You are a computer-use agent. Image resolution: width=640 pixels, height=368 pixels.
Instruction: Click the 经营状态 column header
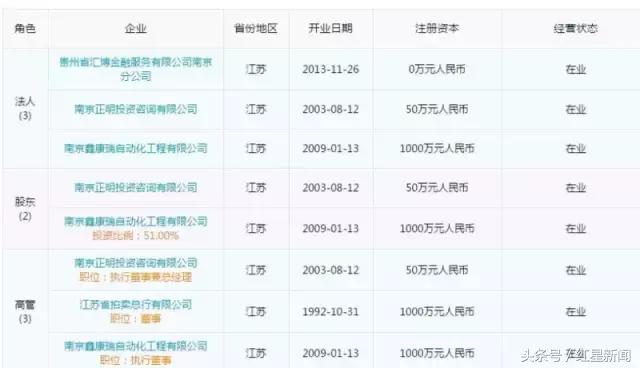tap(576, 28)
